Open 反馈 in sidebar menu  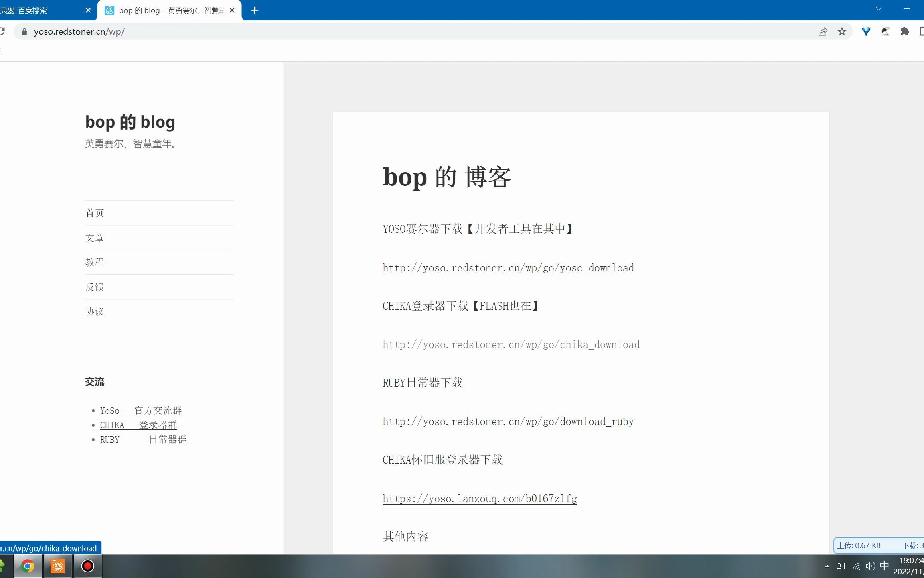[x=95, y=287]
